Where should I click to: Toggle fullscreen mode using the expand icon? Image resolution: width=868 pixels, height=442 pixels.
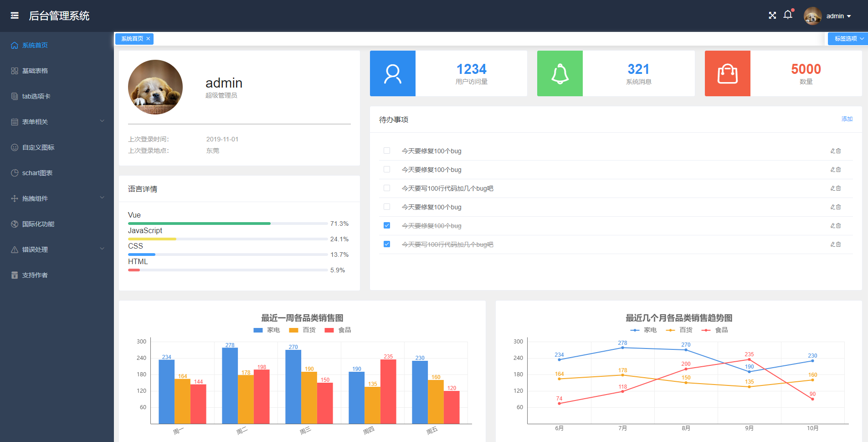(x=772, y=16)
